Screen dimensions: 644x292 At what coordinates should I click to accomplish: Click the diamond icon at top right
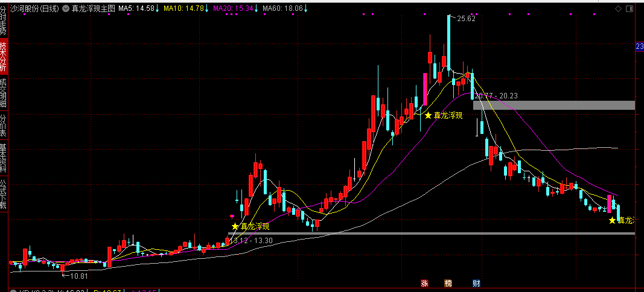pyautogui.click(x=617, y=8)
